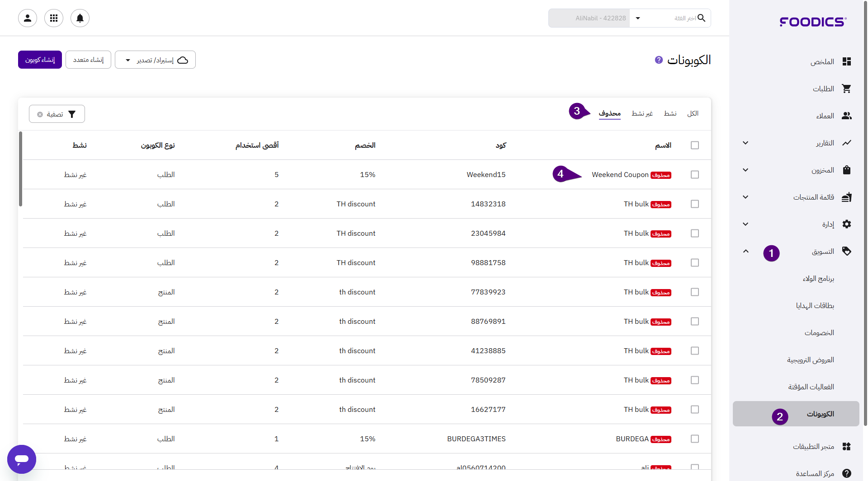Check the BURDEGA coupon row checkbox
This screenshot has width=868, height=481.
[695, 439]
